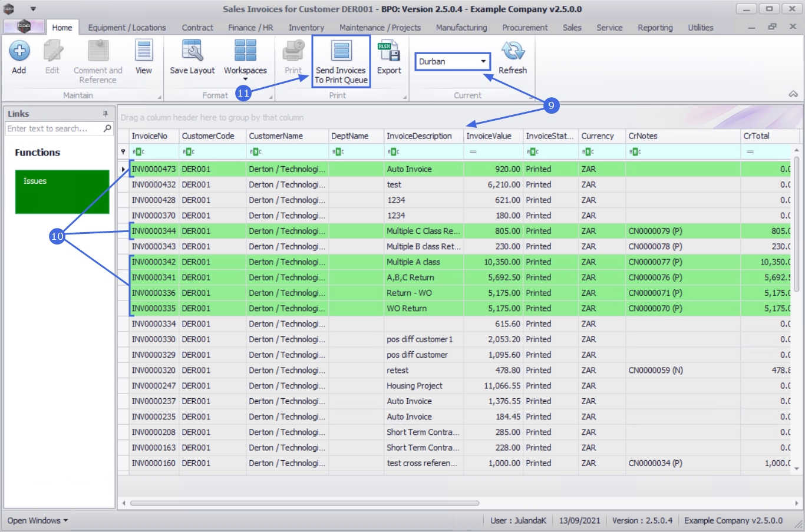The height and width of the screenshot is (532, 805).
Task: Click the 'Housing Project' description cell
Action: [x=424, y=386]
